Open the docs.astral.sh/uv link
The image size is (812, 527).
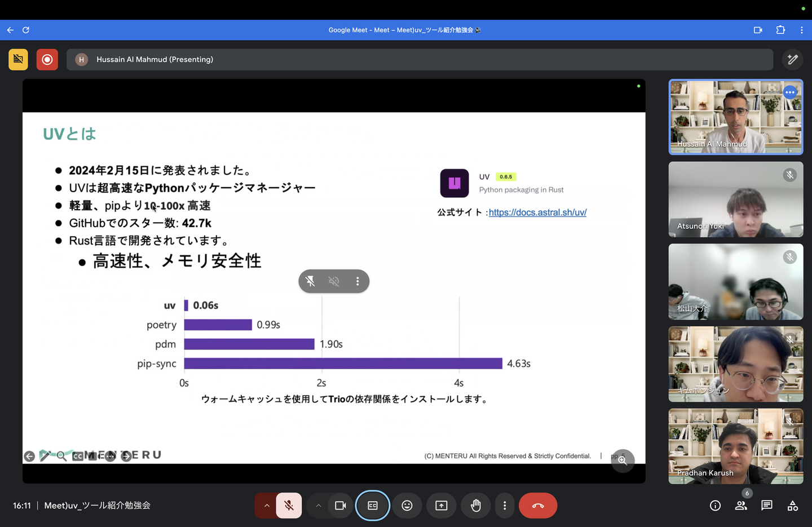click(537, 212)
